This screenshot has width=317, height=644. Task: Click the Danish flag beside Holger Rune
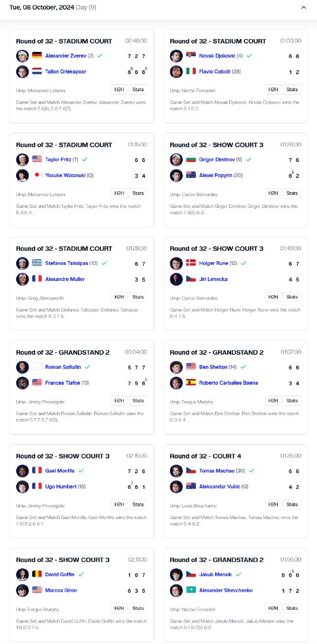click(191, 263)
